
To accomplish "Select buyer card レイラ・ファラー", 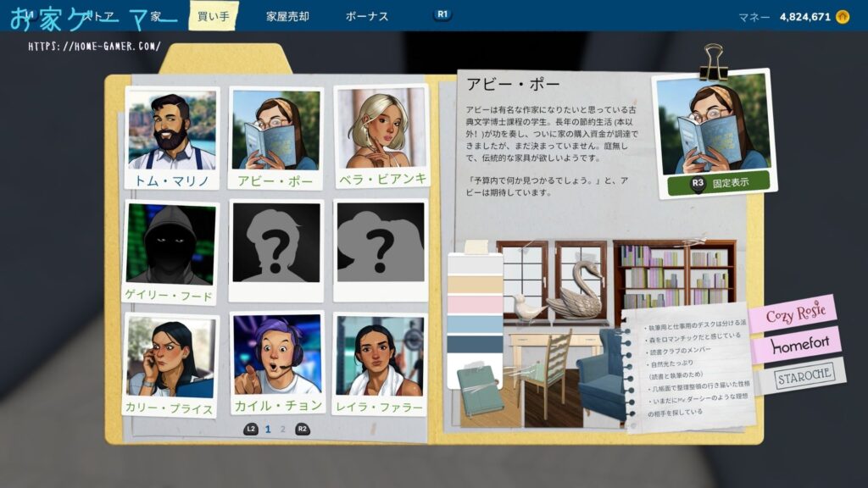I will [x=381, y=364].
